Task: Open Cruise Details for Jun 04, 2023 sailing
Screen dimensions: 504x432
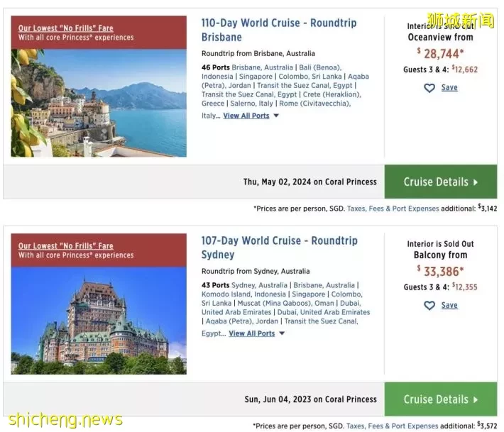Action: click(441, 399)
